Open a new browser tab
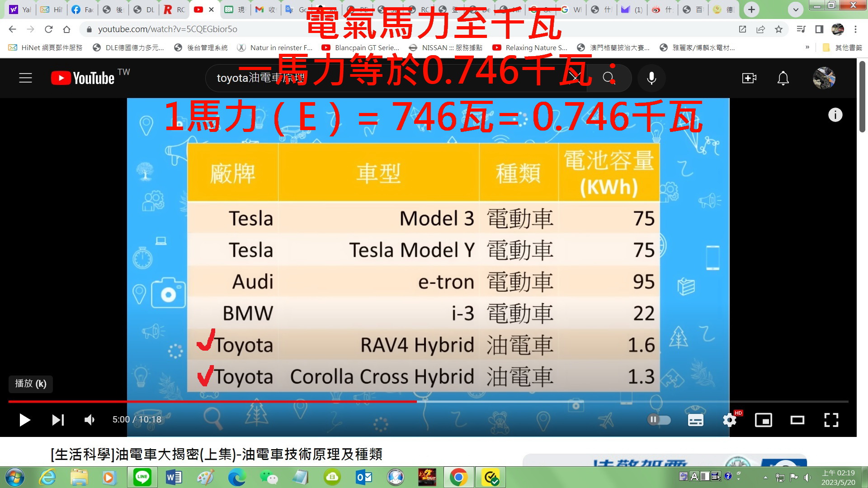This screenshot has height=488, width=868. click(x=751, y=9)
